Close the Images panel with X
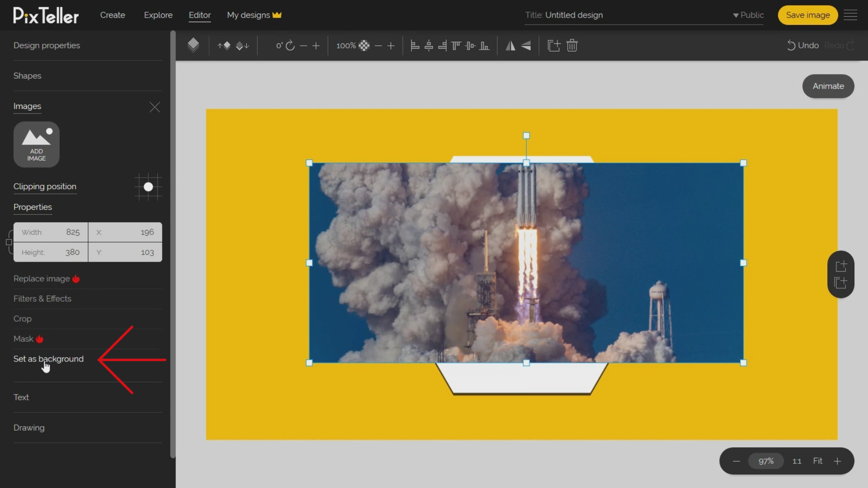Screen dimensions: 868x488 tap(155, 107)
